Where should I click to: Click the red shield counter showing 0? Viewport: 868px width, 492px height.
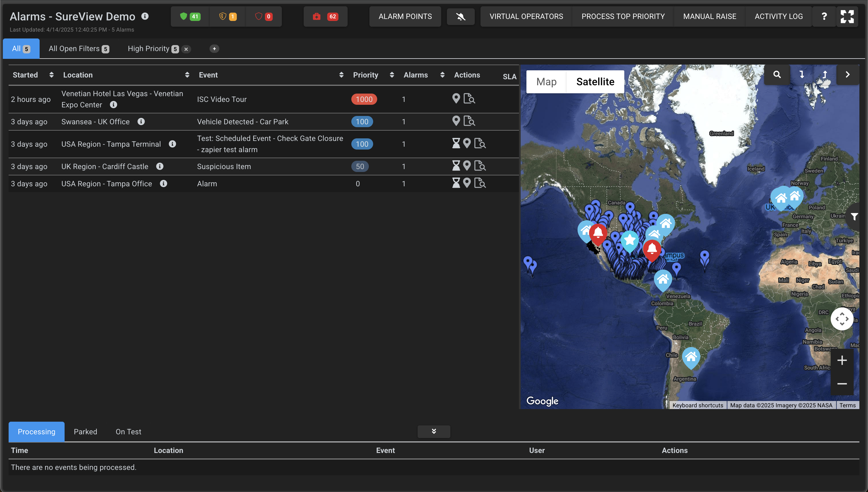263,16
